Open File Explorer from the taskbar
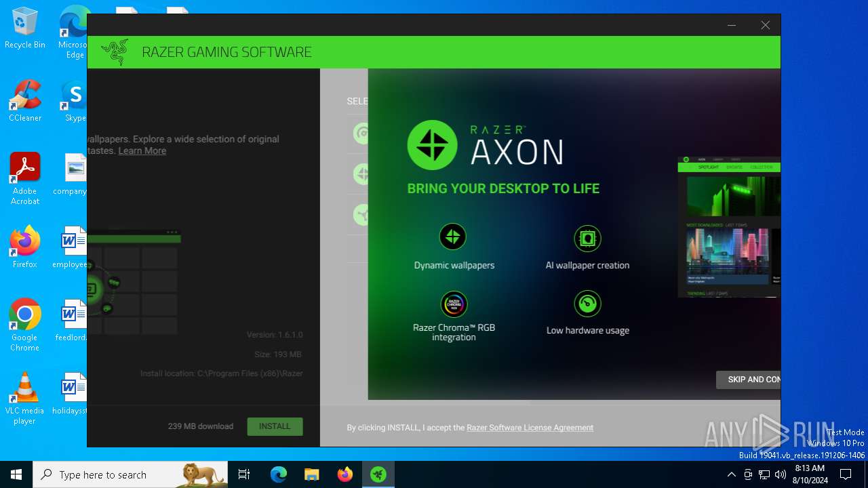This screenshot has height=488, width=868. (311, 474)
